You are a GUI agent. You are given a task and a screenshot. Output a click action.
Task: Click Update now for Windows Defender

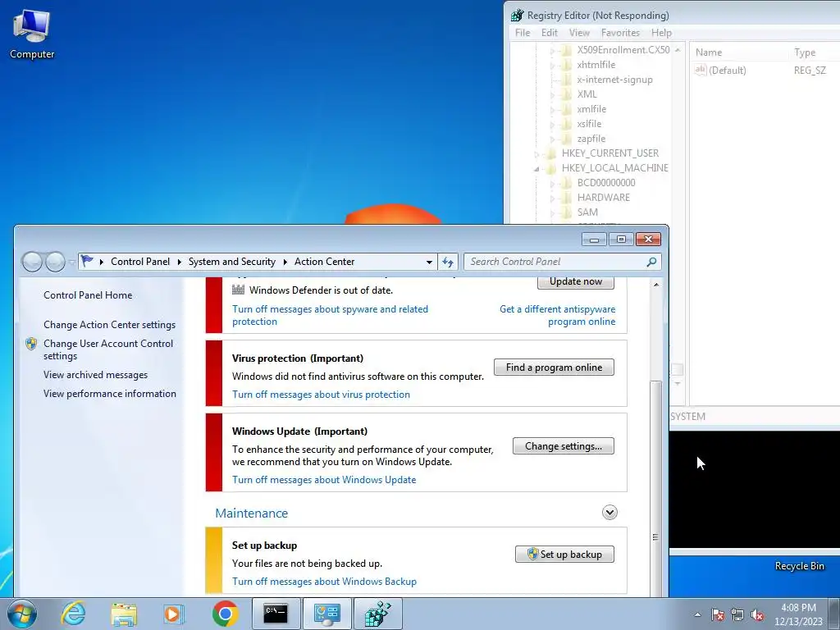tap(576, 282)
